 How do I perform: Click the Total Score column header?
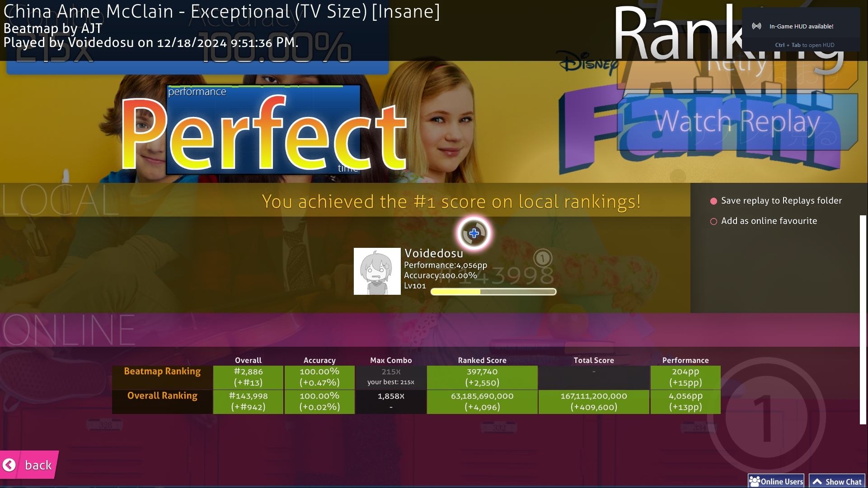(594, 360)
